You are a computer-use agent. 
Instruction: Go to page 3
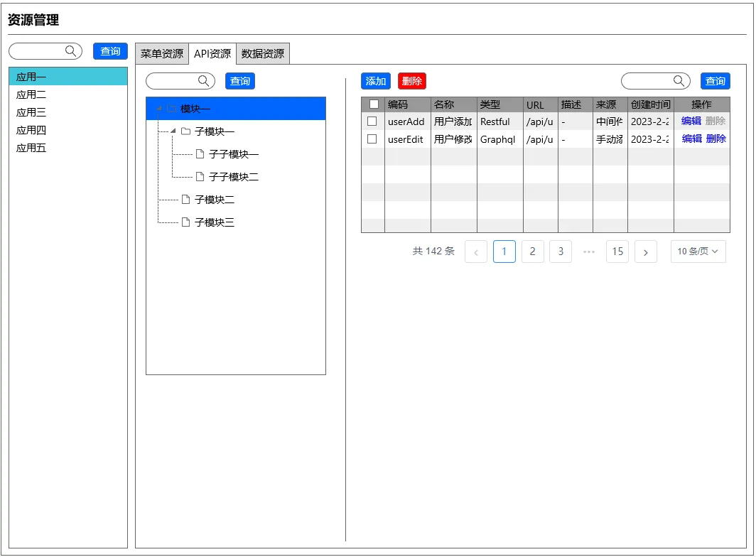561,252
